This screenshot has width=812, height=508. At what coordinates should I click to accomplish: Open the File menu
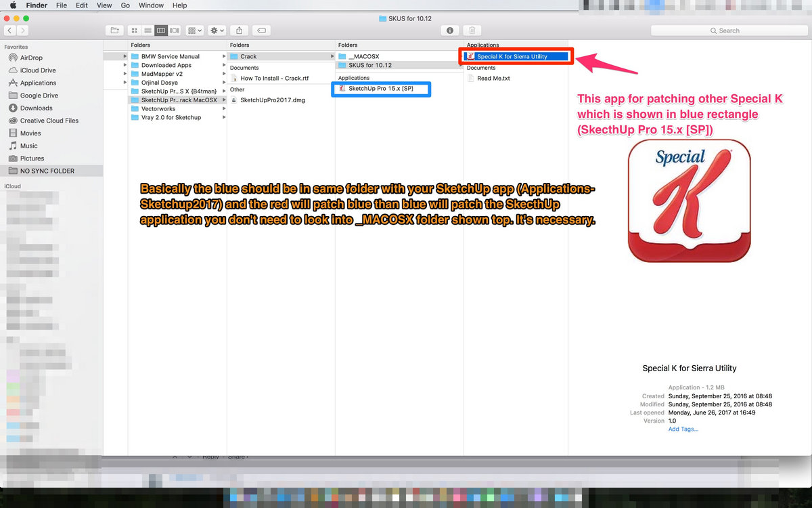[x=62, y=5]
